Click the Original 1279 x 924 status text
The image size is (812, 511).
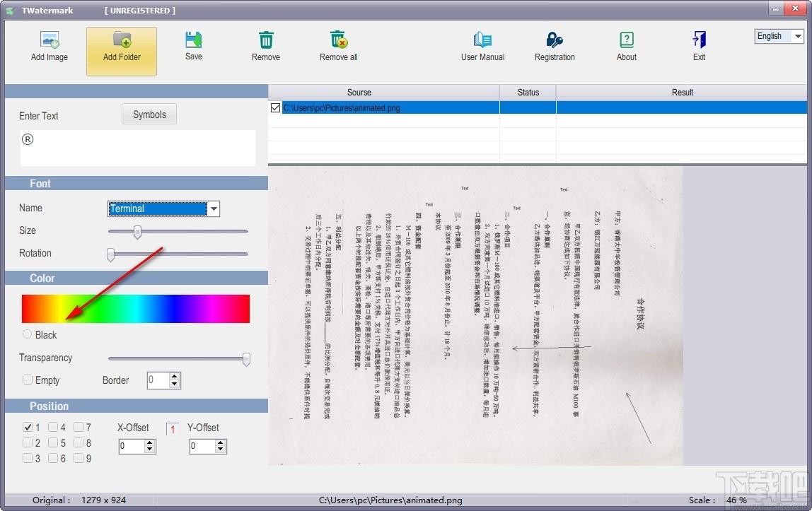79,500
